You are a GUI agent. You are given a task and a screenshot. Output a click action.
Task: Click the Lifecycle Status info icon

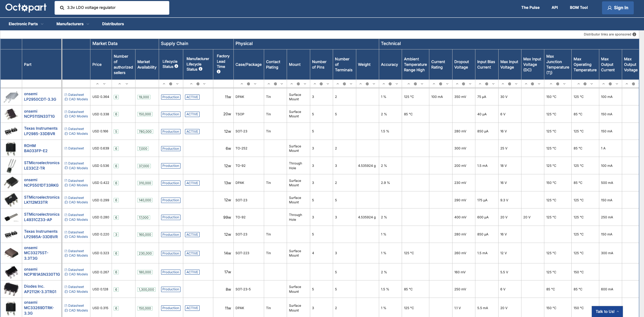pos(176,67)
